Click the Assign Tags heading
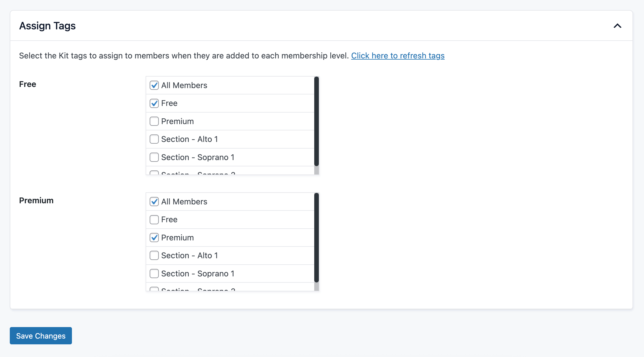 point(47,26)
